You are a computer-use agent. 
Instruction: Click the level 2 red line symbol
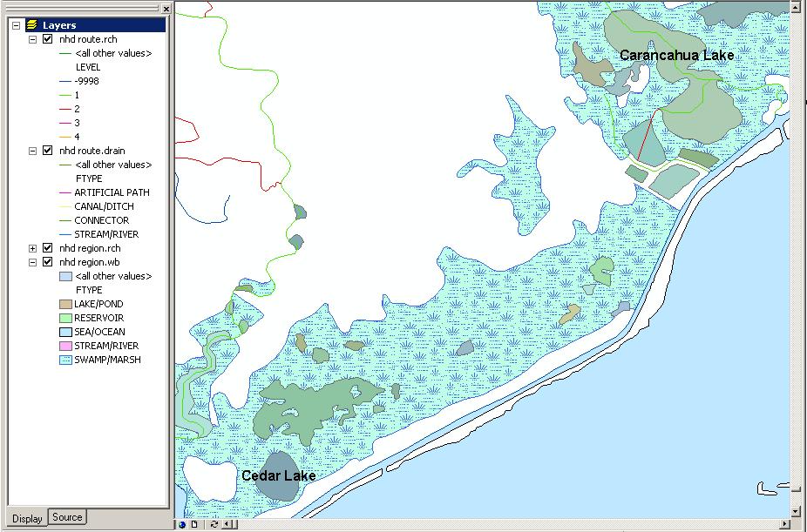click(65, 109)
